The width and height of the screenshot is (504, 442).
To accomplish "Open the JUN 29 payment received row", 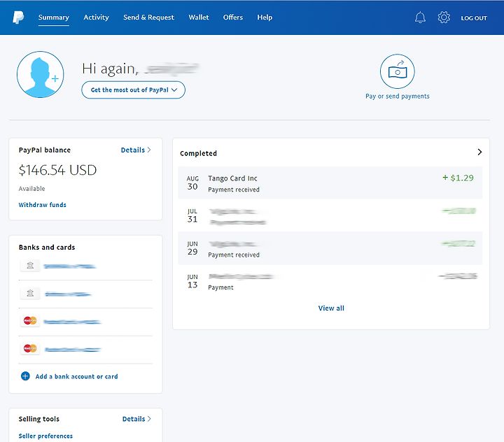I will [330, 248].
